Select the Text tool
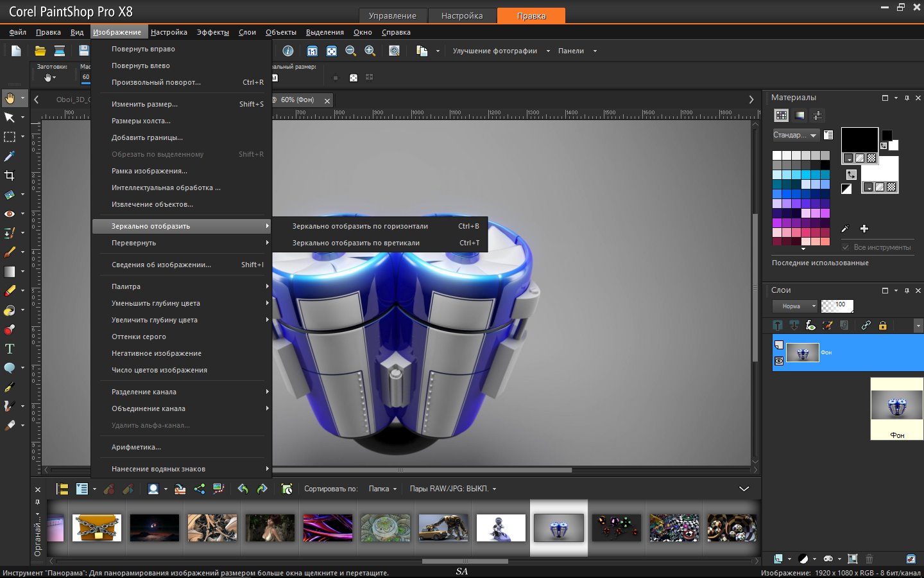924x578 pixels. coord(10,349)
